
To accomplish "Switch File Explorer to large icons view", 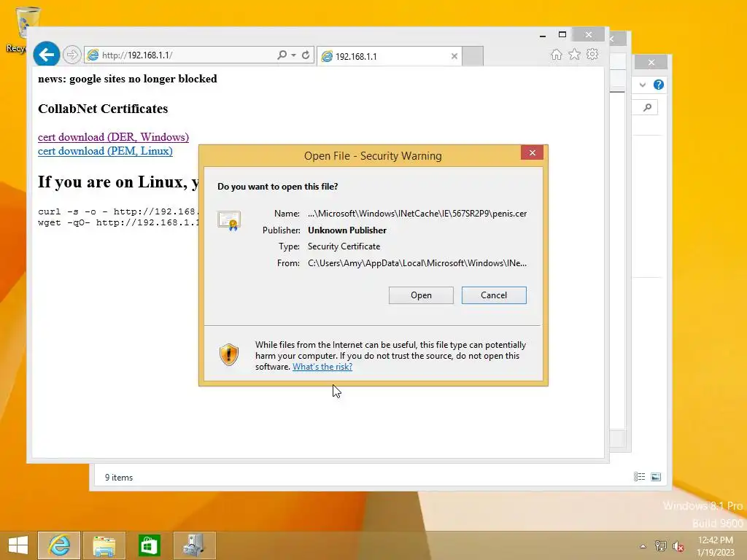I will (656, 477).
